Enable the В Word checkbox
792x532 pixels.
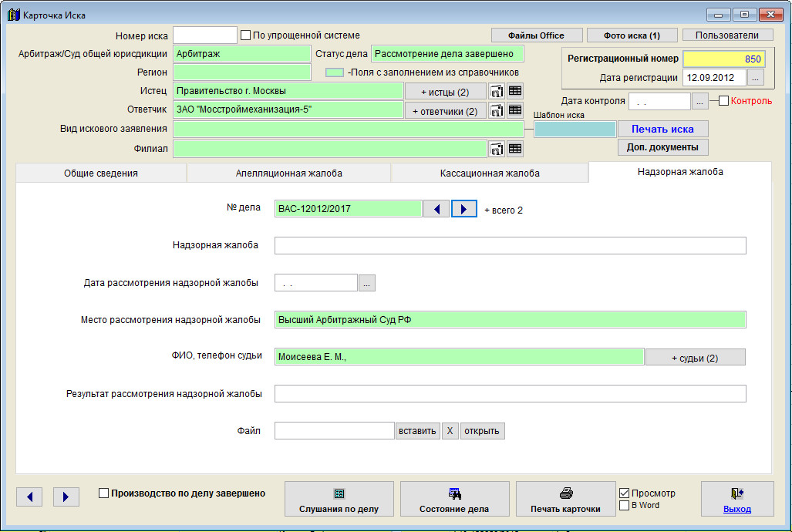point(625,506)
